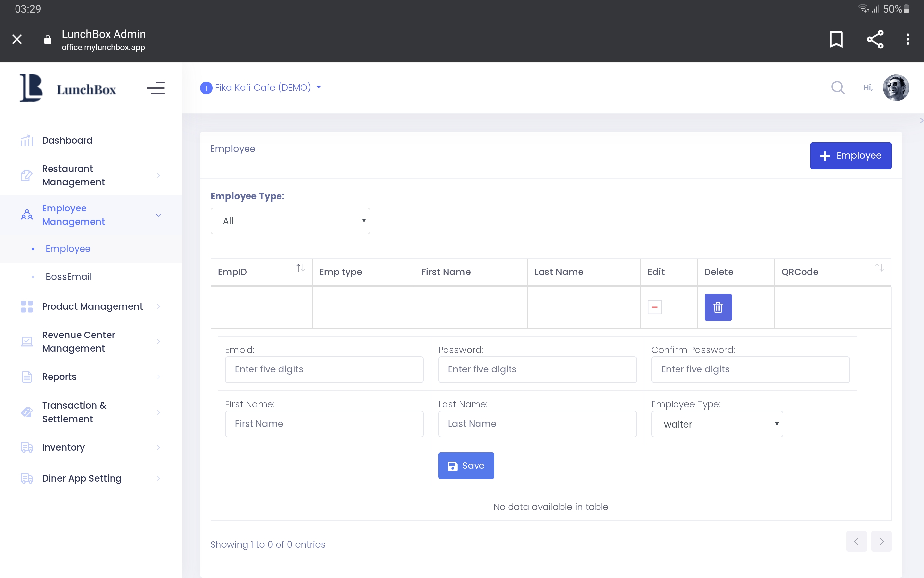Click the LunchBox logo
Image resolution: width=924 pixels, height=578 pixels.
pyautogui.click(x=68, y=88)
